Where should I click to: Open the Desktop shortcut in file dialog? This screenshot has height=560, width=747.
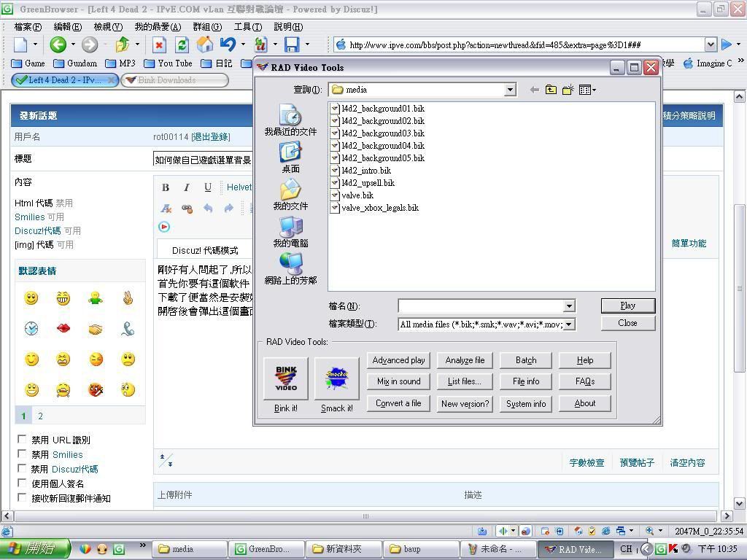[290, 157]
